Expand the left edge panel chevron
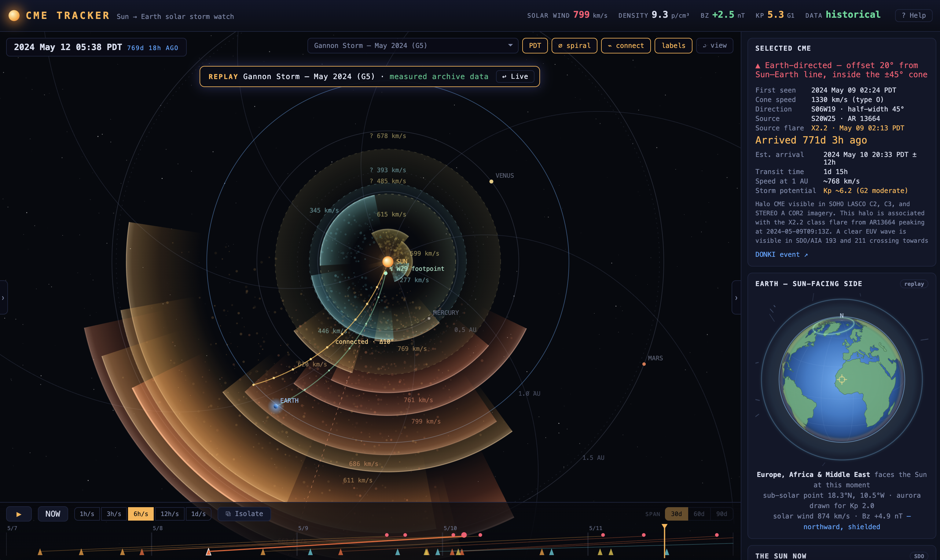 pos(3,298)
